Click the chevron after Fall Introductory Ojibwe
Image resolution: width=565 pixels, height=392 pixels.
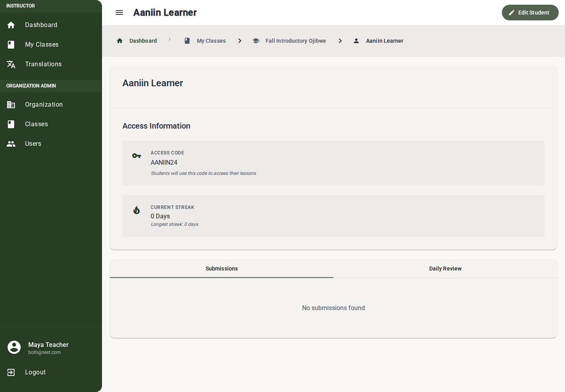[x=340, y=41]
